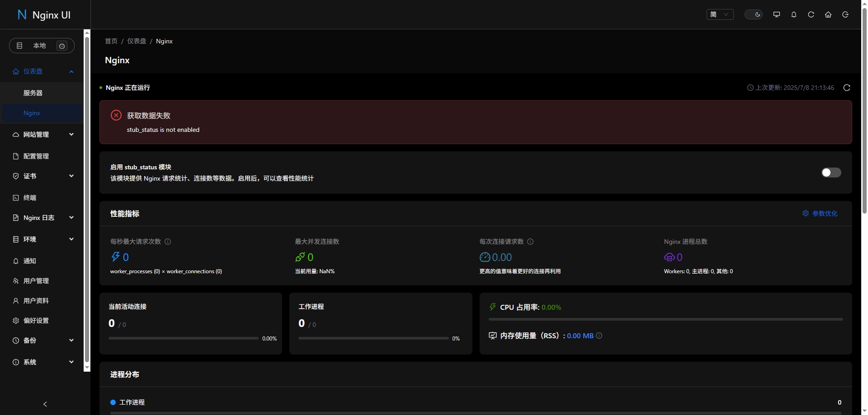Open notifications bell in the header
Image resolution: width=868 pixels, height=415 pixels.
point(794,14)
